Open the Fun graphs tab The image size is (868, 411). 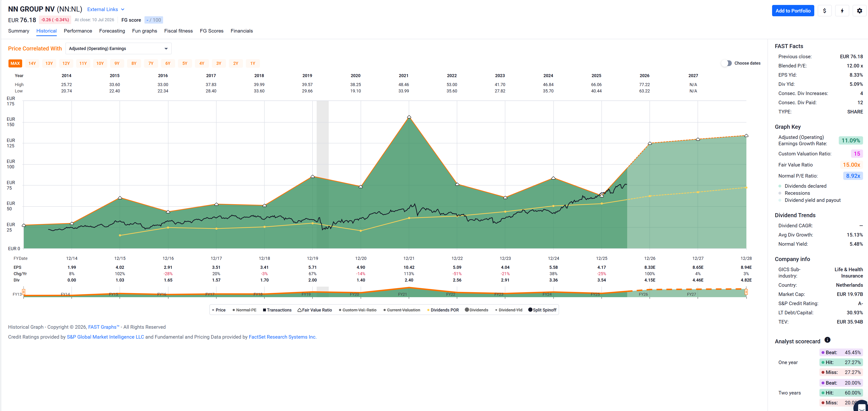[x=144, y=31]
